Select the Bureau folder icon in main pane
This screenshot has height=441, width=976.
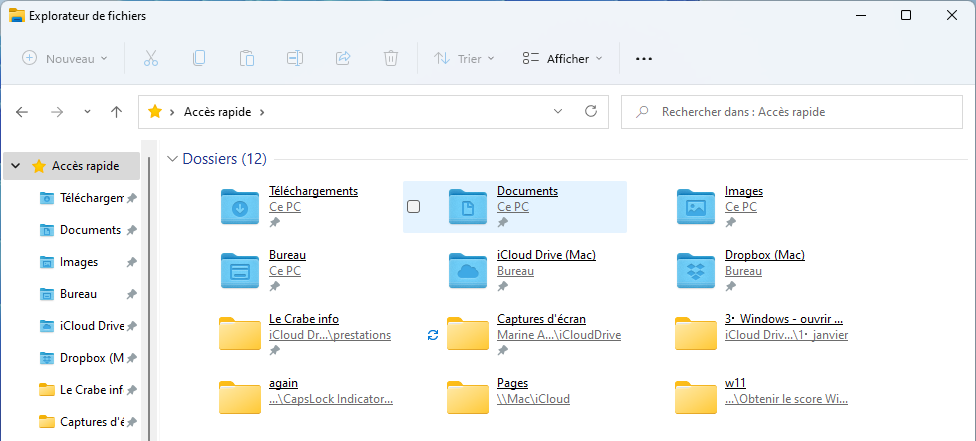[x=240, y=270]
